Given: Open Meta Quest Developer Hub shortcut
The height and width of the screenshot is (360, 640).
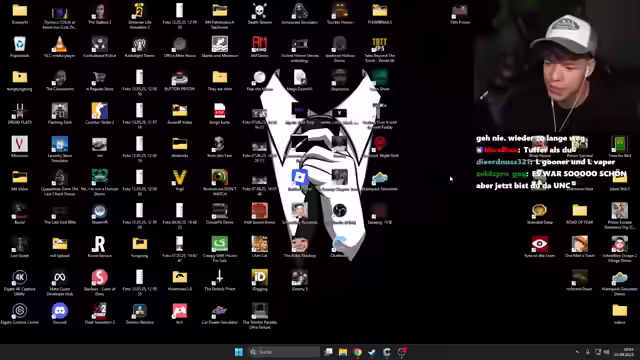Looking at the screenshot, I should pos(60,278).
